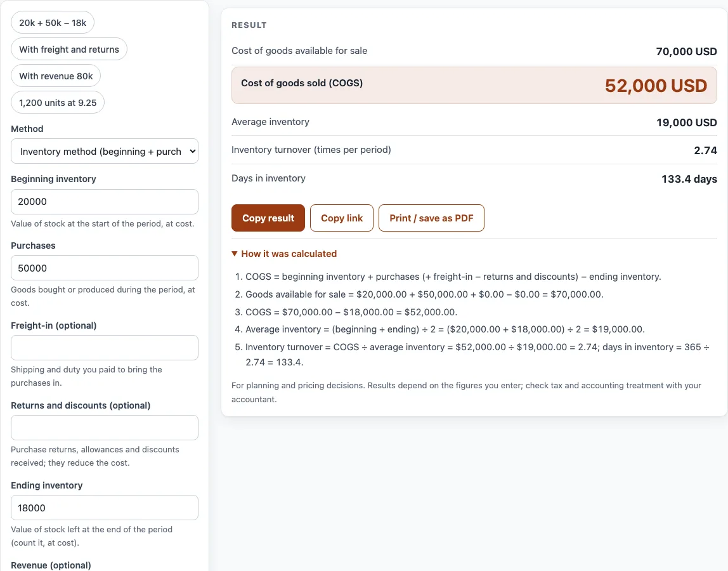Click the 'Revenue (optional)' label
The height and width of the screenshot is (571, 728).
pos(51,565)
